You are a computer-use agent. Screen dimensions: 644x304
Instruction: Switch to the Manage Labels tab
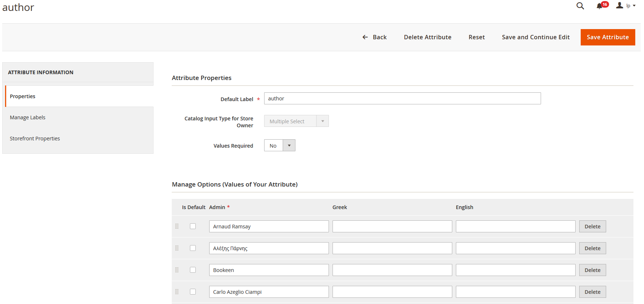28,117
